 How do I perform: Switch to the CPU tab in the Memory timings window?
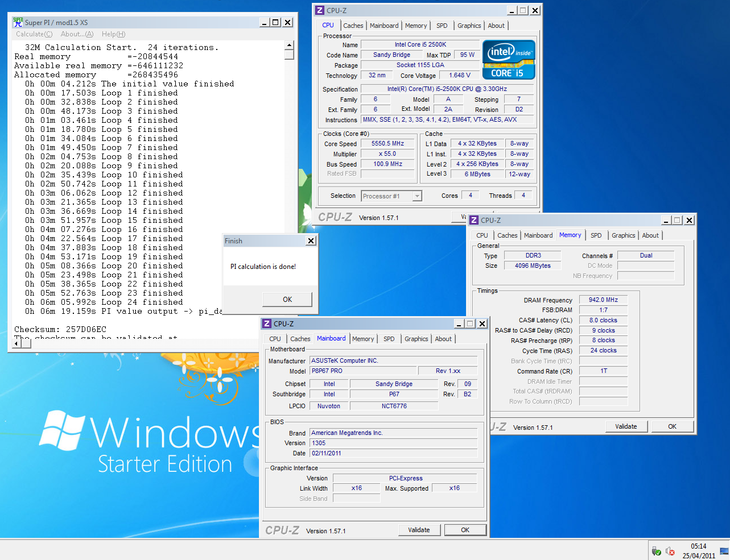(x=482, y=235)
